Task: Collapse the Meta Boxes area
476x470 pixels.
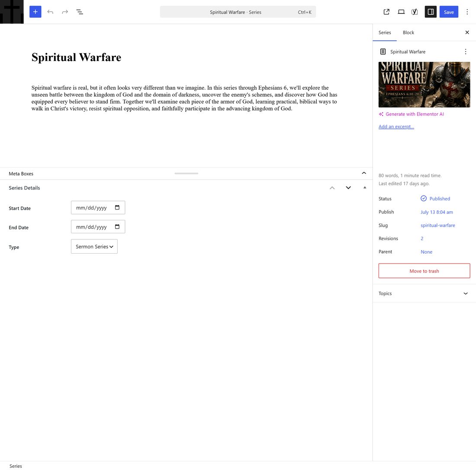Action: click(x=363, y=173)
